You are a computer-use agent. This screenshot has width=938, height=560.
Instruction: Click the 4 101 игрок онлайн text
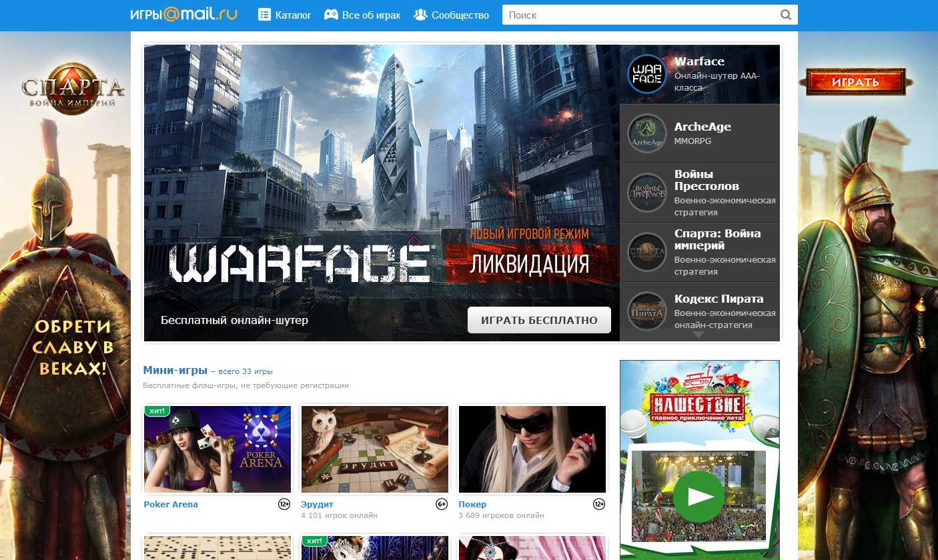(339, 515)
